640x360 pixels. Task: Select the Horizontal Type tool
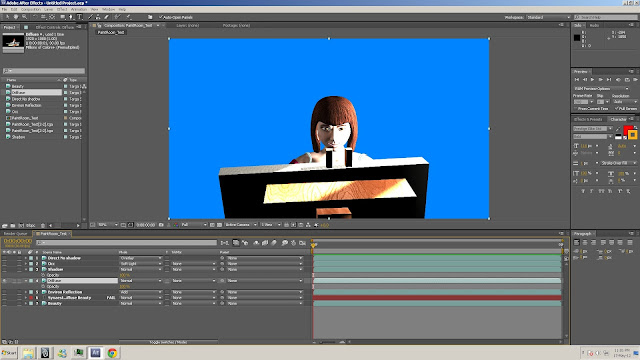tap(79, 17)
